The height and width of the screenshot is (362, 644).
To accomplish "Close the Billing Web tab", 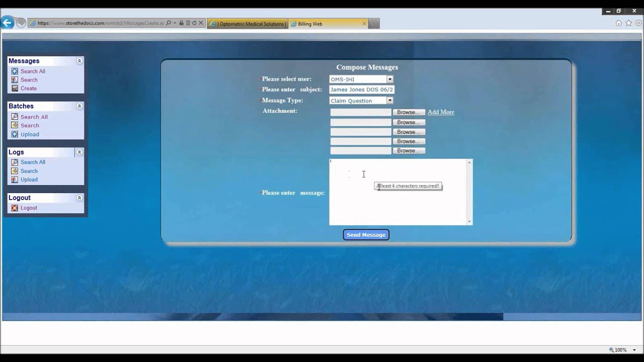I will pos(364,23).
